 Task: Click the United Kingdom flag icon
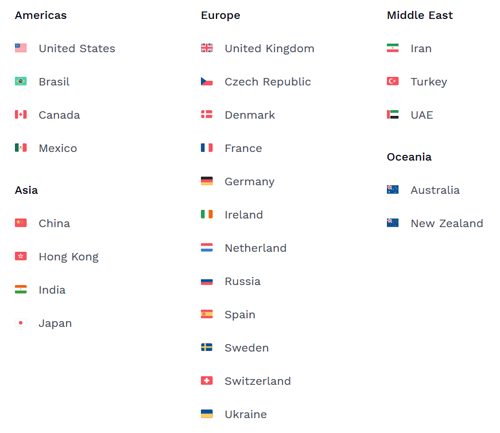[207, 48]
